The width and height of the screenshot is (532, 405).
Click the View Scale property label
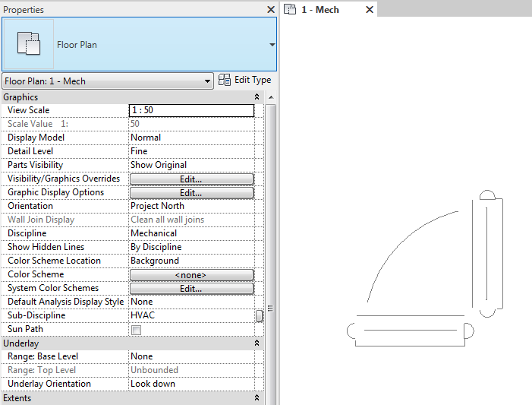(x=29, y=110)
